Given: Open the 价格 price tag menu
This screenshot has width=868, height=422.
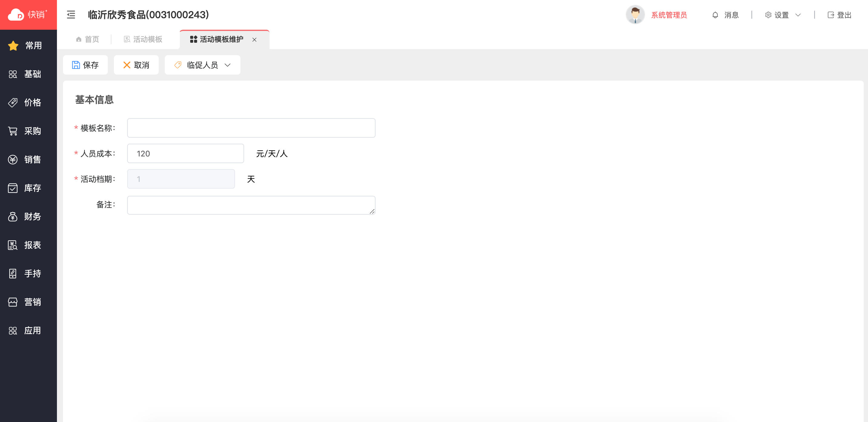Looking at the screenshot, I should click(x=26, y=102).
